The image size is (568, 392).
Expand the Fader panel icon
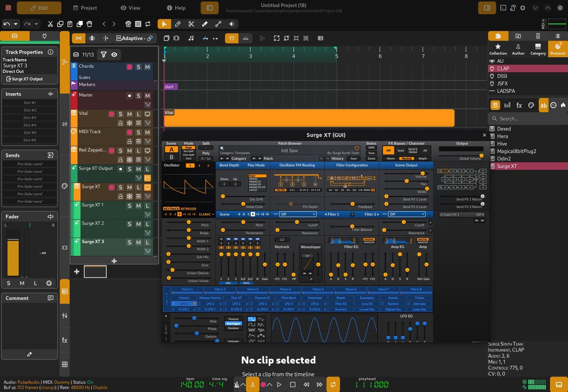point(51,217)
